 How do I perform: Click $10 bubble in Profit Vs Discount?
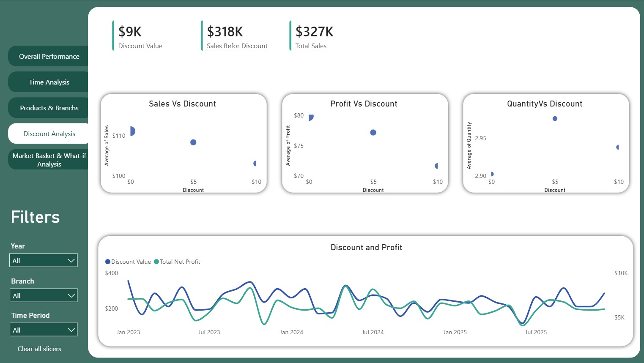point(436,166)
